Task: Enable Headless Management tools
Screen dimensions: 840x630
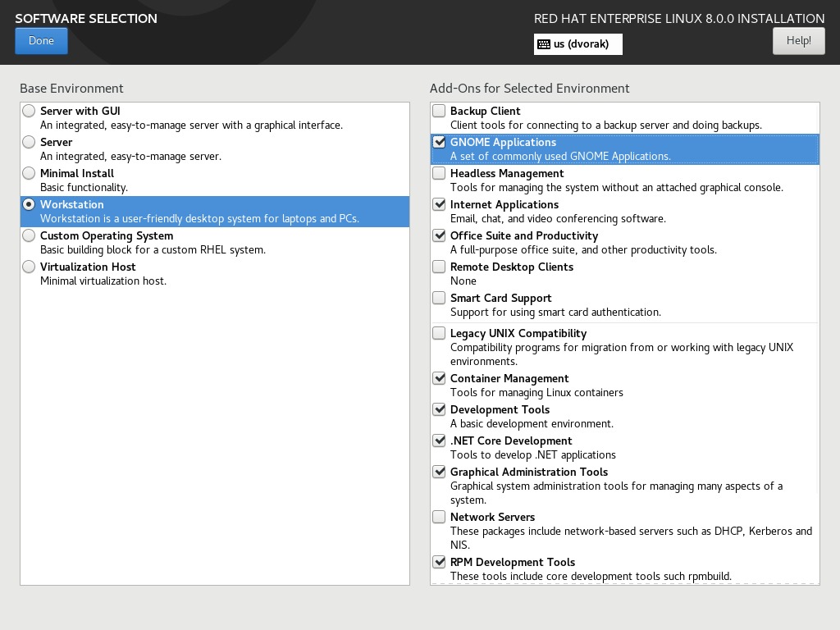Action: point(439,173)
